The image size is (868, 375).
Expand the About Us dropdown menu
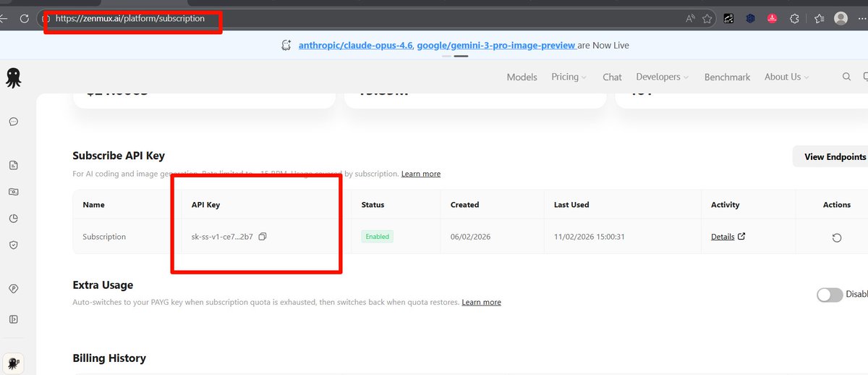[x=786, y=77]
